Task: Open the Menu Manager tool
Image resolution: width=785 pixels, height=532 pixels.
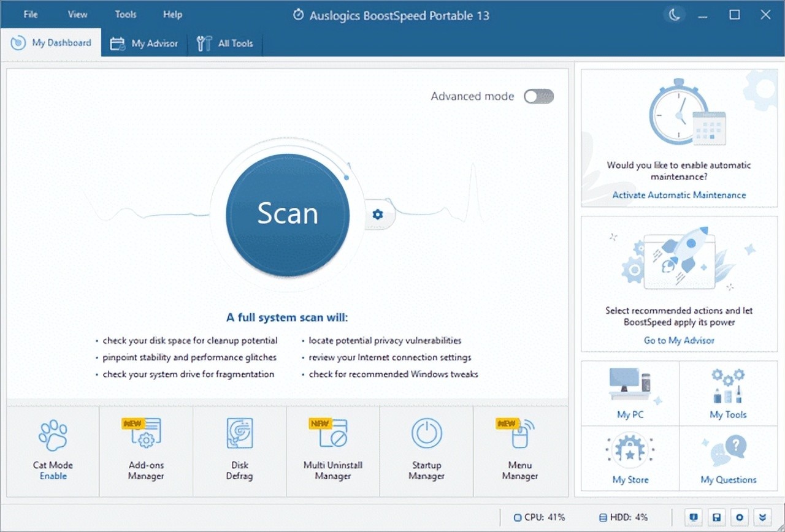Action: coord(519,450)
